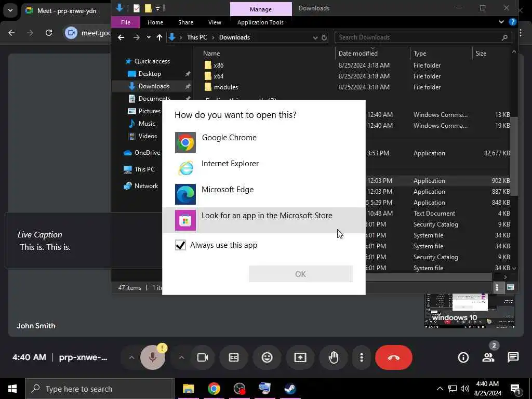Open the emoji reactions in Meet
The width and height of the screenshot is (532, 399).
(x=267, y=357)
